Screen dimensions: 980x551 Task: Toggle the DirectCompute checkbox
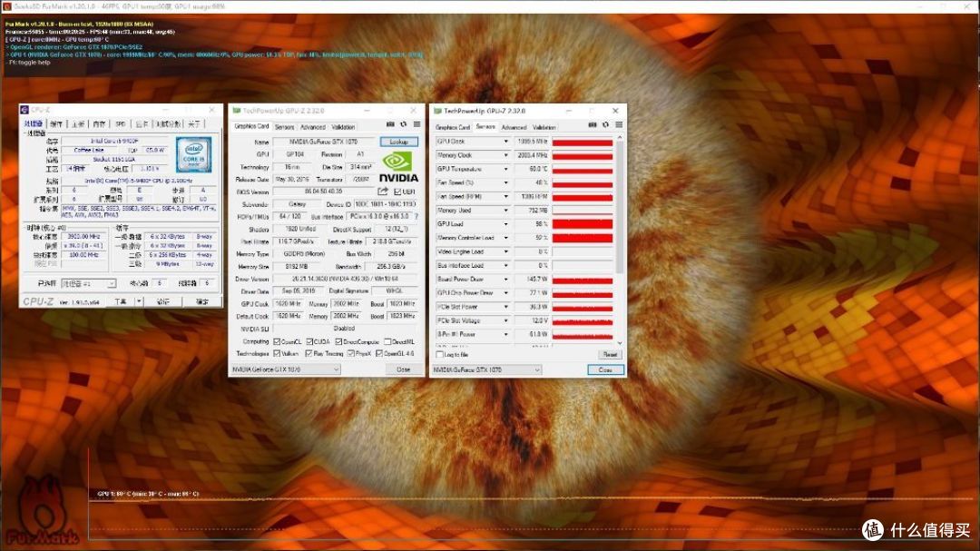click(x=338, y=341)
